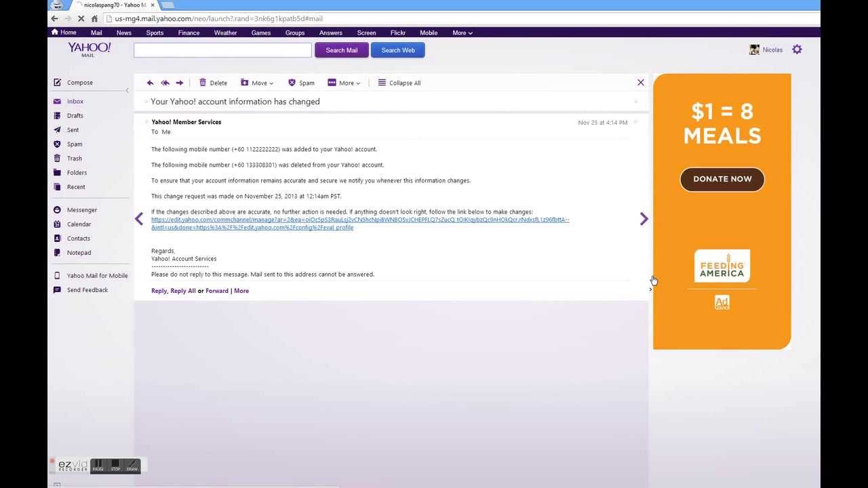Image resolution: width=868 pixels, height=488 pixels.
Task: Toggle unread dot beside Yahoo! Member Services
Action: point(146,122)
